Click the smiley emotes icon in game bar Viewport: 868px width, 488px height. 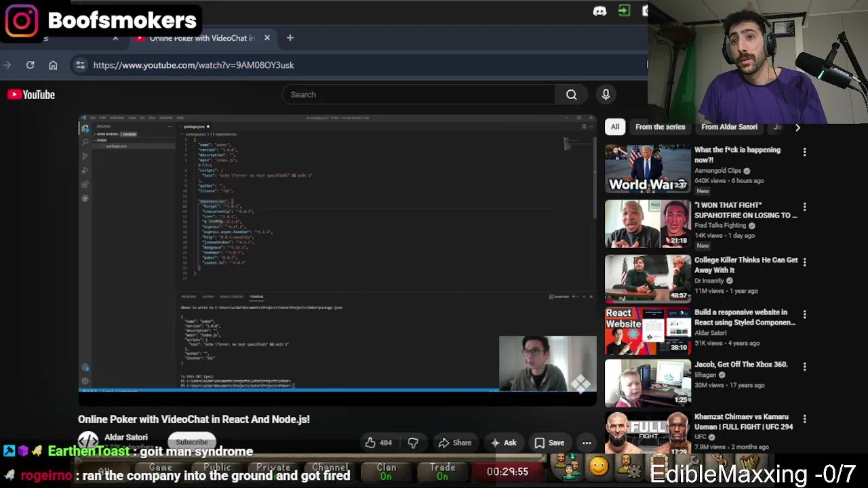pyautogui.click(x=598, y=466)
